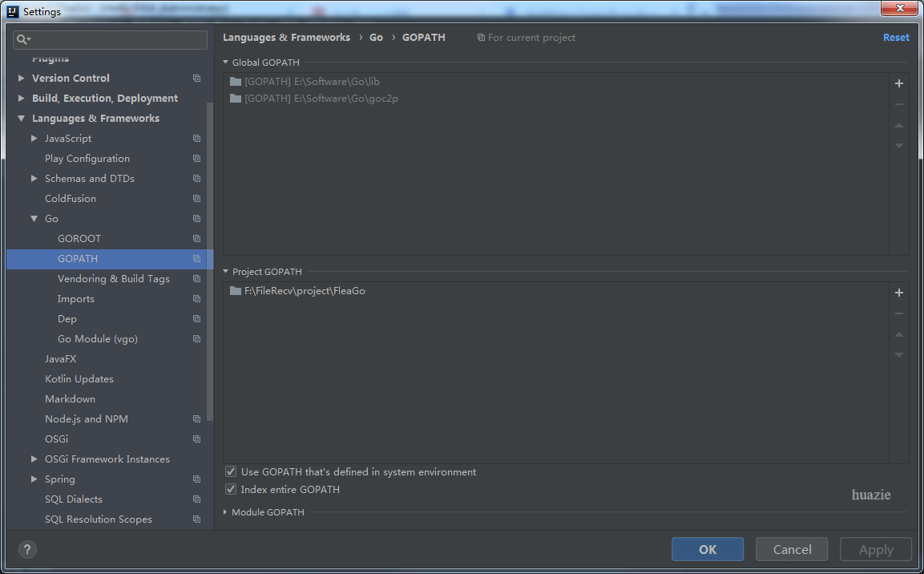Click project-level icon beside Schemas and DTDs
Screen dimensions: 924x574
click(x=197, y=179)
